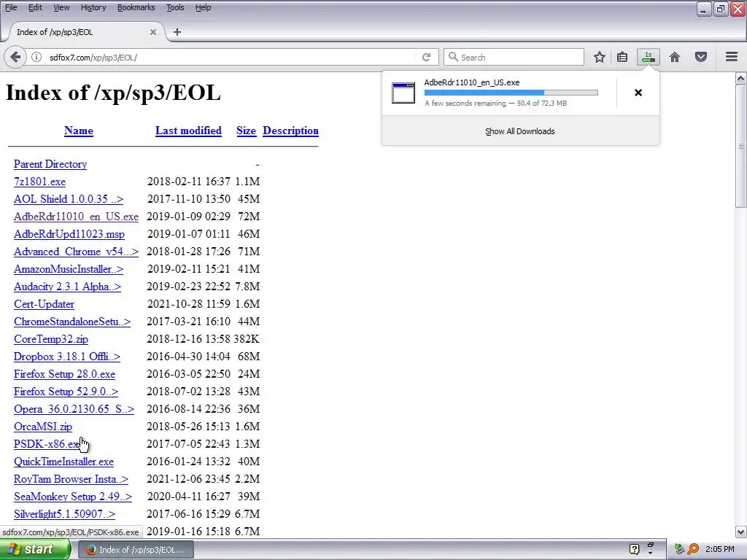Download OrcaMSI.zip
The height and width of the screenshot is (560, 747).
[x=43, y=427]
